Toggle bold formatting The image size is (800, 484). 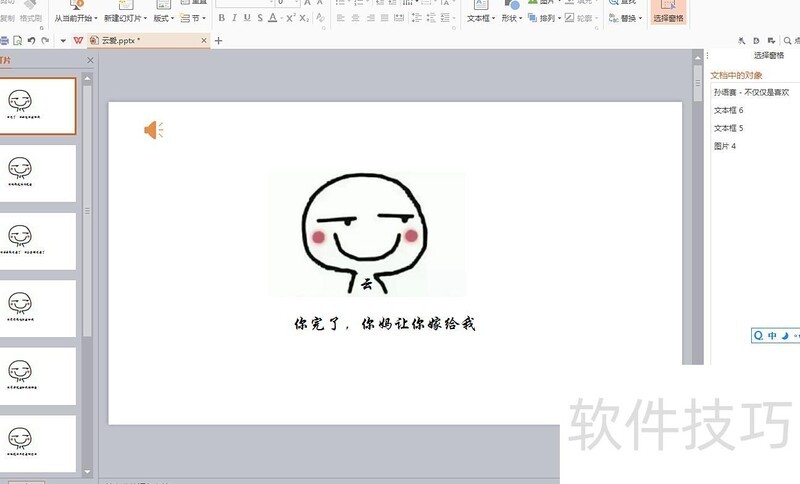[221, 18]
